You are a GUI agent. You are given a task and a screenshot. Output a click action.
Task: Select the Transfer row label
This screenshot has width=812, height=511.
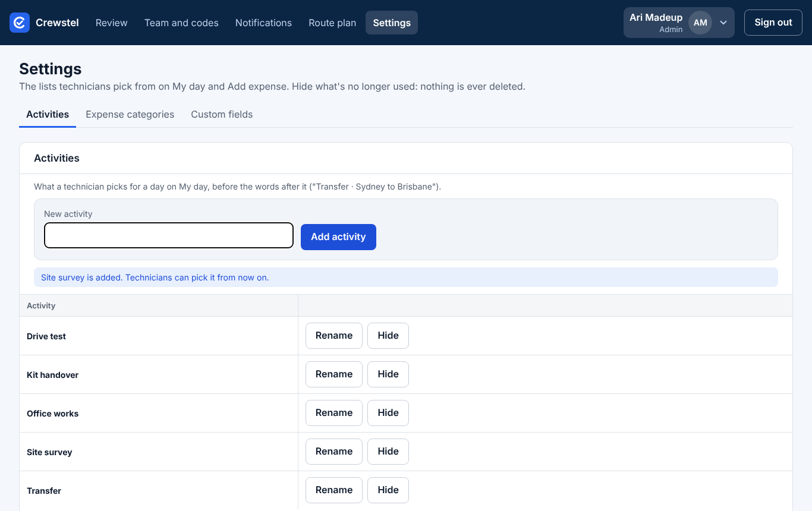tap(44, 491)
